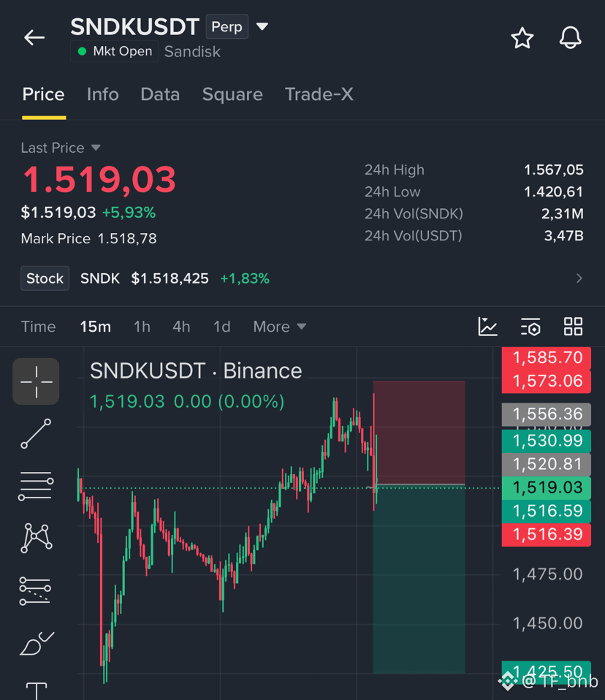Open the Price tab
The image size is (605, 700).
pos(44,95)
